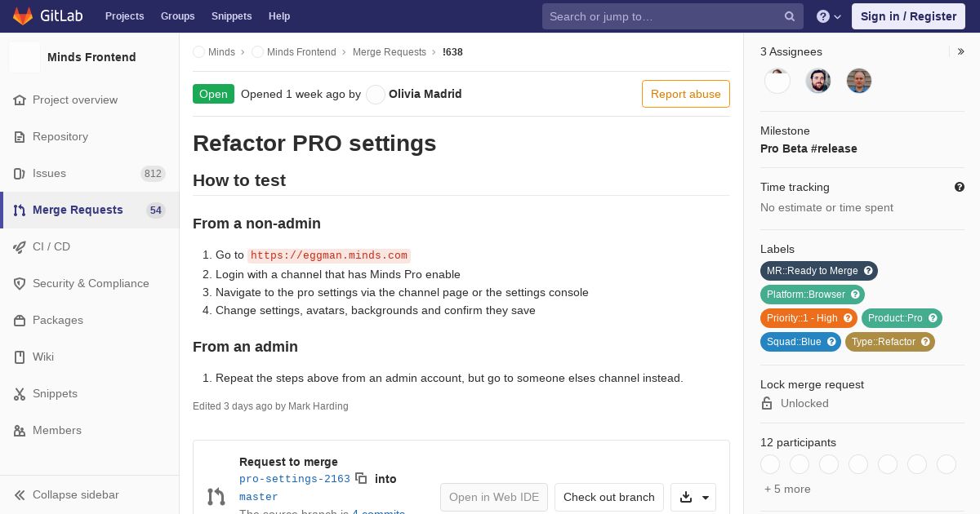The width and height of the screenshot is (980, 514).
Task: Open the Minds breadcrumb link
Action: click(221, 52)
